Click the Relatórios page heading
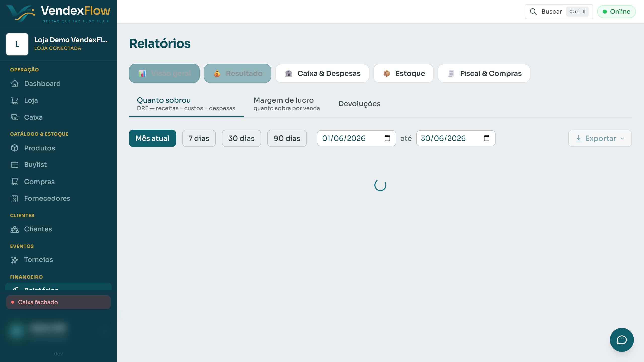 160,43
